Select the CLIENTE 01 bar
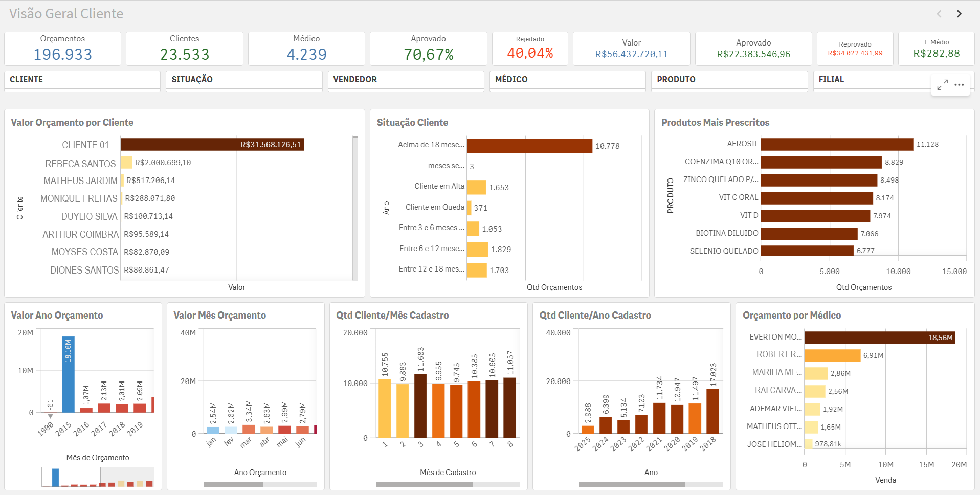The height and width of the screenshot is (495, 980). [x=212, y=145]
